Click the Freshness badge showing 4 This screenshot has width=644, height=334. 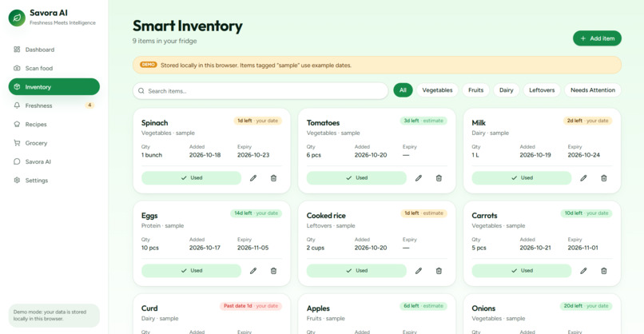click(89, 105)
